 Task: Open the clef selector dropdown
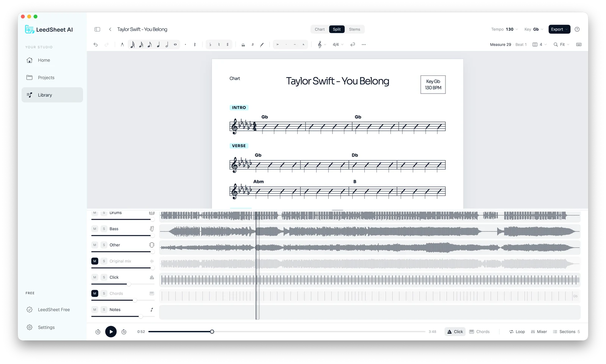(322, 45)
